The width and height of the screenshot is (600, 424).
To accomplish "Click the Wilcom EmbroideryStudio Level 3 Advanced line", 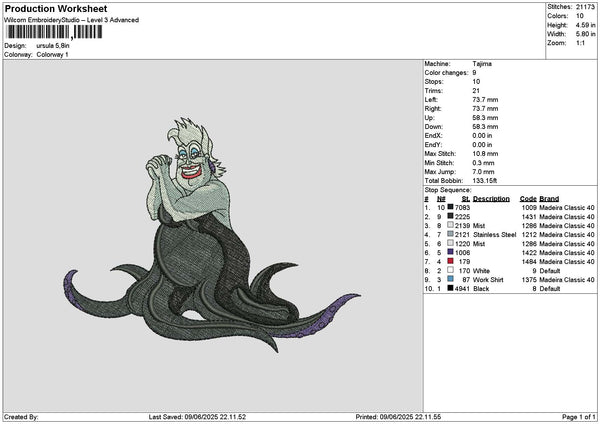I will click(x=72, y=20).
